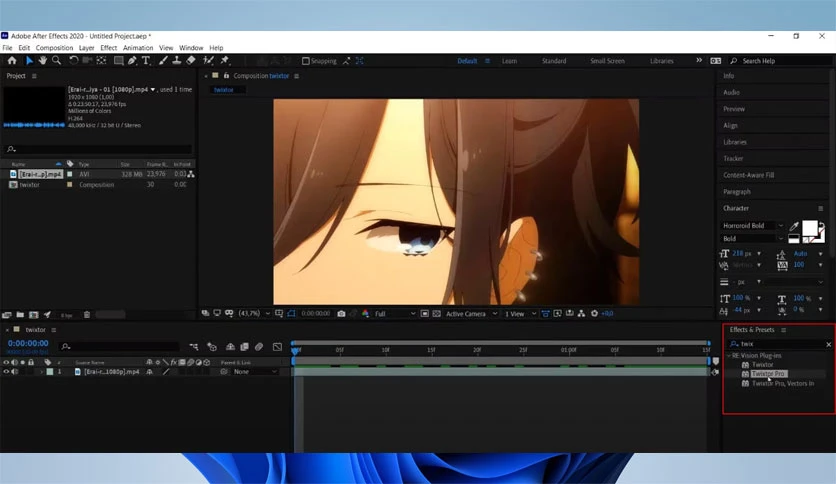This screenshot has height=484, width=836.
Task: Click the twixtor composition label color swatch
Action: tap(69, 184)
